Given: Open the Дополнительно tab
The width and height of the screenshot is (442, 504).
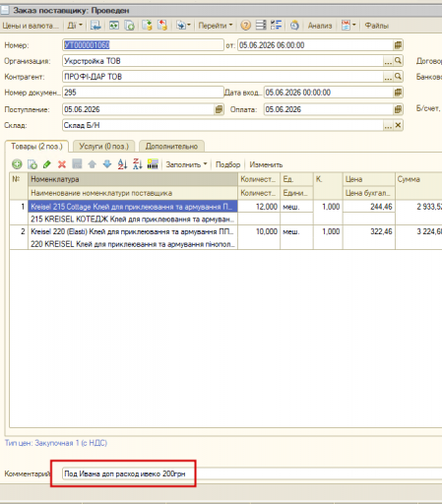Looking at the screenshot, I should (171, 147).
